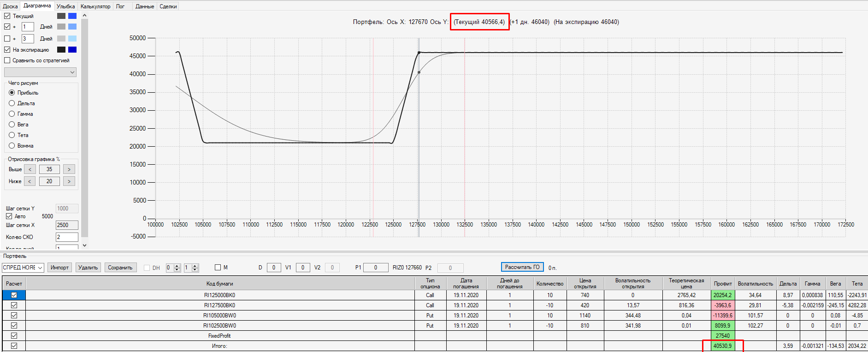Uncheck the Авто grid step checkbox
This screenshot has width=868, height=352.
click(9, 216)
